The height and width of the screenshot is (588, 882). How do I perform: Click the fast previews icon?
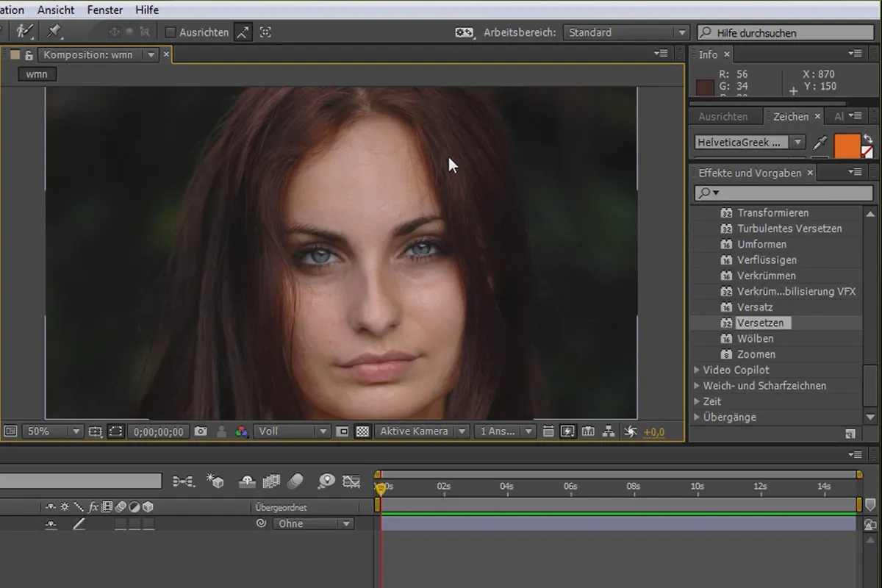pyautogui.click(x=567, y=431)
